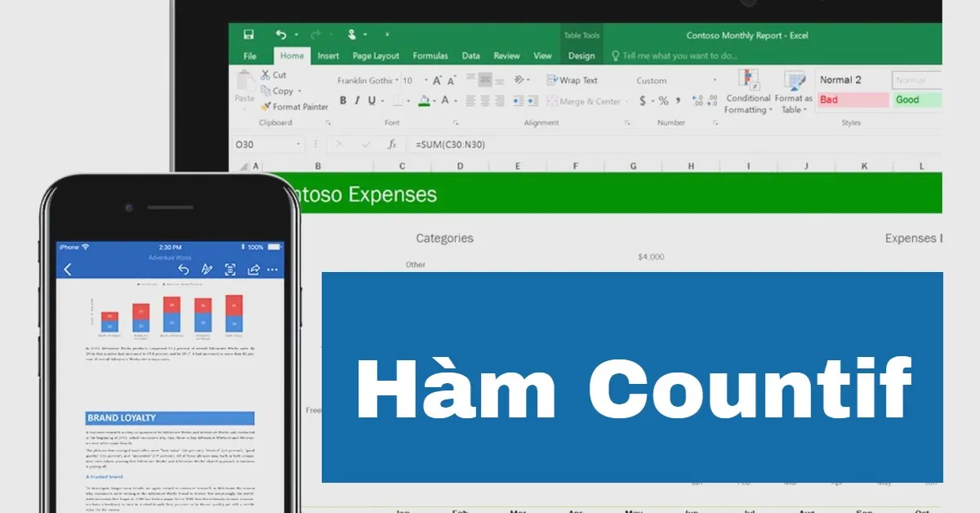This screenshot has width=980, height=513.
Task: Apply the green Fill Color toggle
Action: [425, 101]
